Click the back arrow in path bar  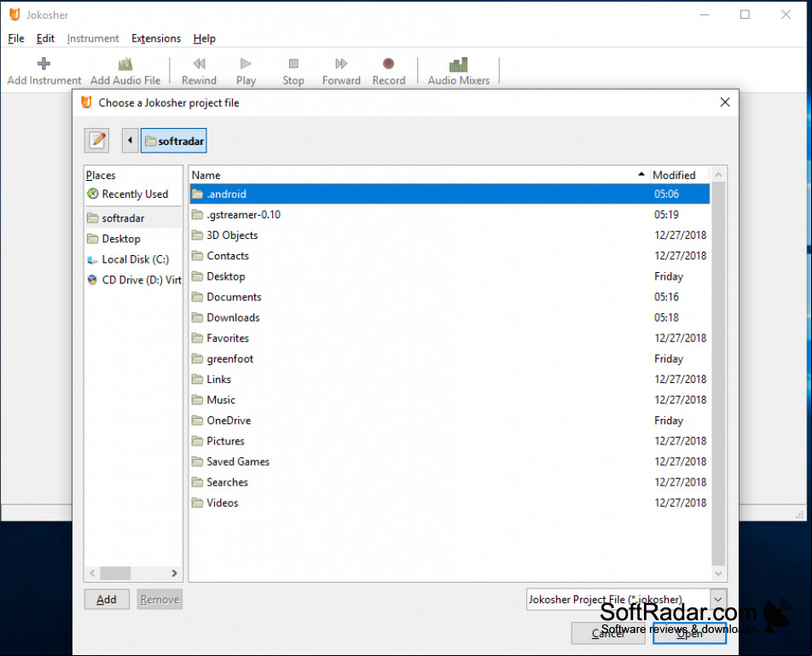tap(130, 140)
